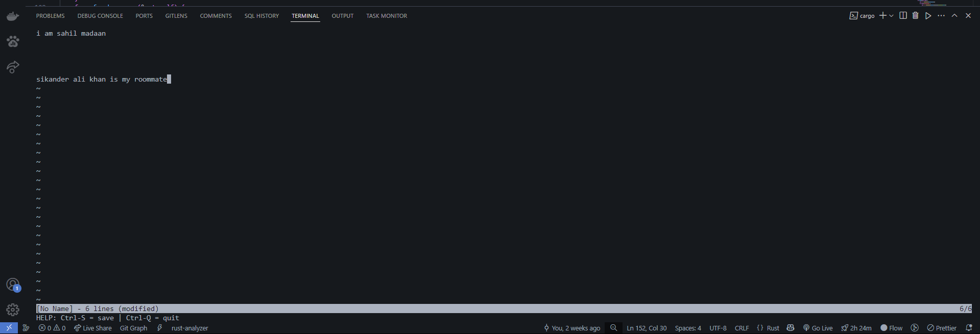Maximize panel size with chevron up

[x=954, y=16]
